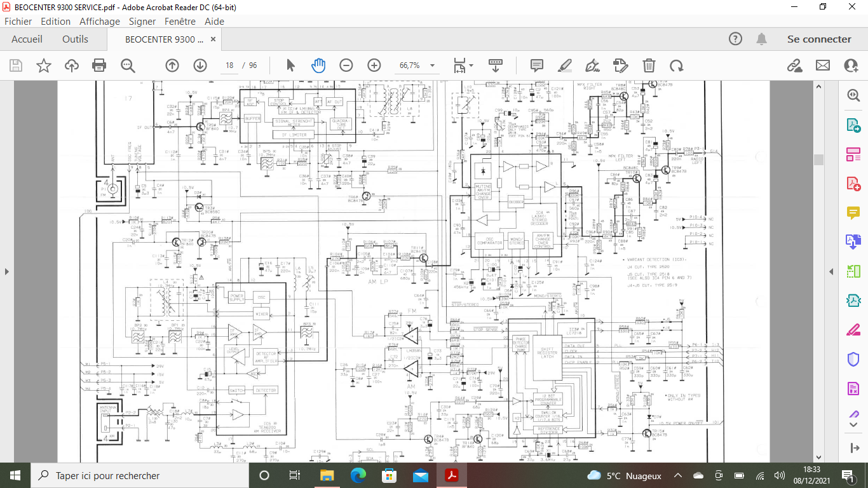Open the notifications bell
The image size is (868, 488).
coord(761,39)
